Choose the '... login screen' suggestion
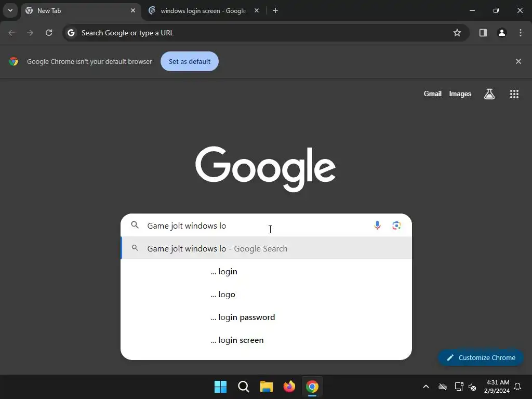The height and width of the screenshot is (399, 532). (x=267, y=340)
